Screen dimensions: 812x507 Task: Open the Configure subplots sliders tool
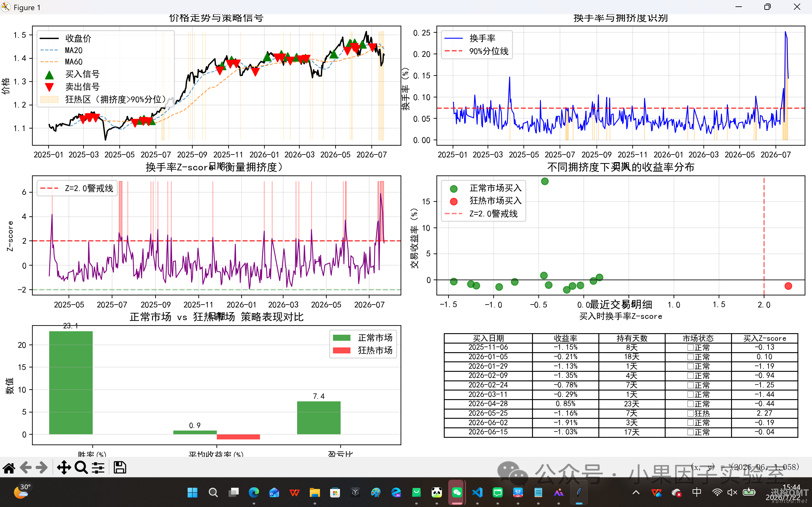98,467
